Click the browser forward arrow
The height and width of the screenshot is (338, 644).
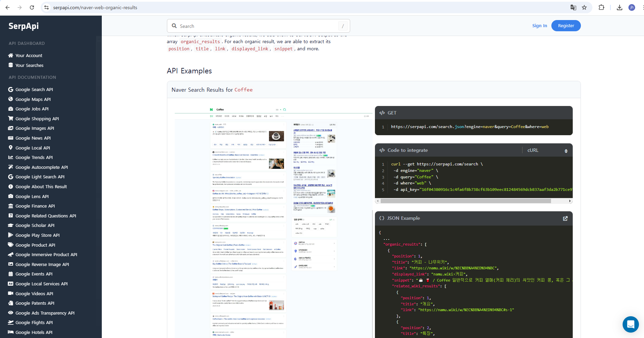tap(20, 7)
